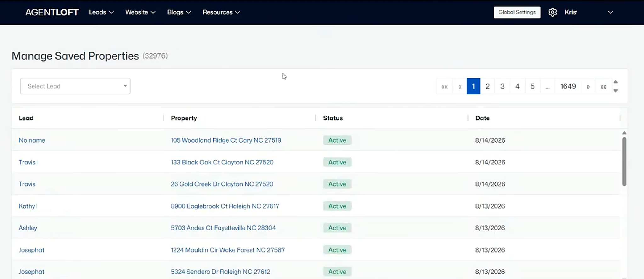This screenshot has height=279, width=644.
Task: Open Travis lead for 133 Black Oak Ct
Action: coord(27,162)
